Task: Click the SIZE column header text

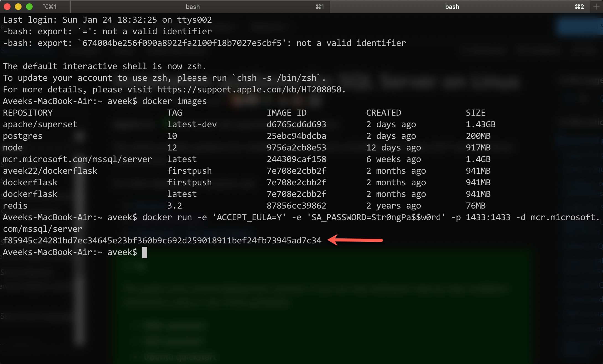Action: [475, 113]
